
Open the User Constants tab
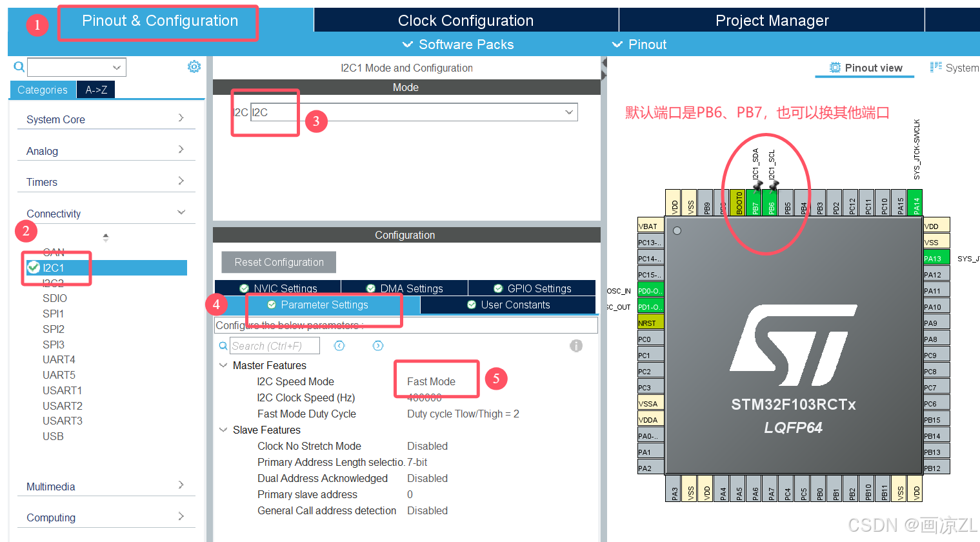pyautogui.click(x=508, y=305)
